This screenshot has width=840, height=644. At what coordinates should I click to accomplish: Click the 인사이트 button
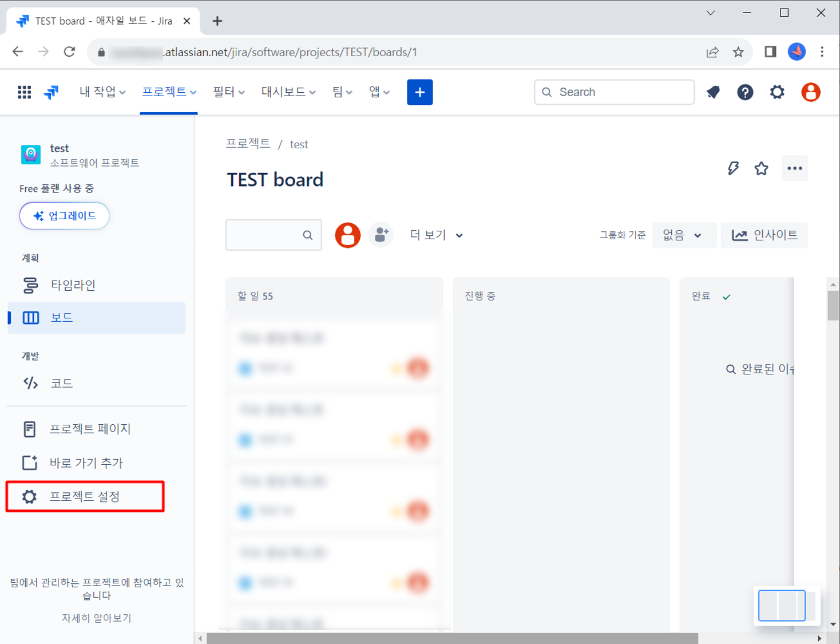(x=764, y=235)
